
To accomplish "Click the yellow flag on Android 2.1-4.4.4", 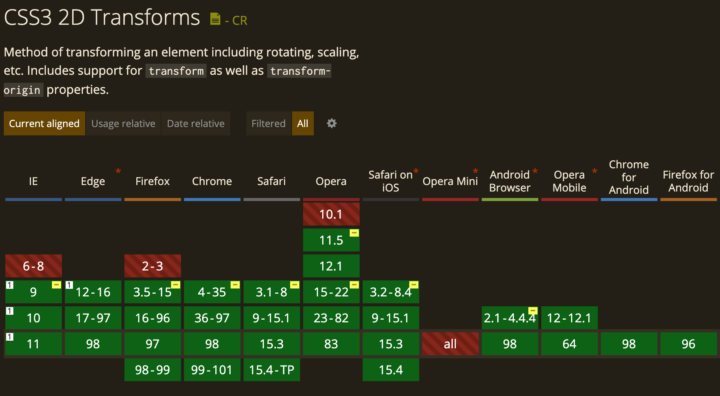I will [x=533, y=311].
